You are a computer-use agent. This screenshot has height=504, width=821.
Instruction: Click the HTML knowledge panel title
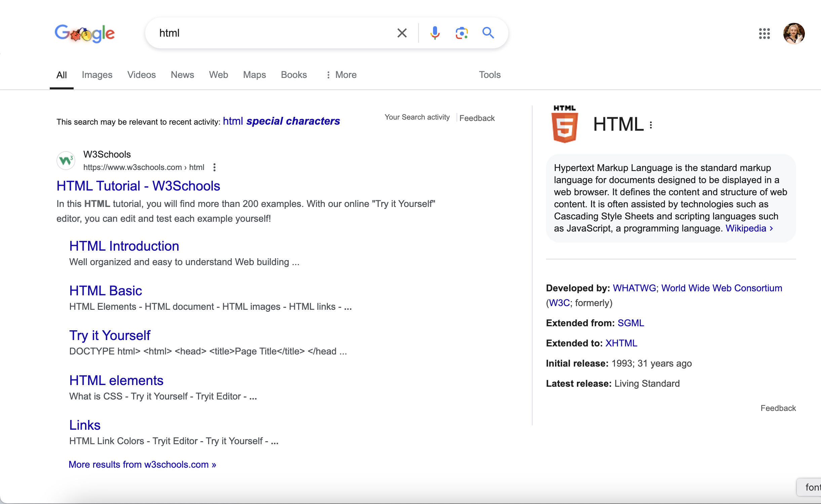click(618, 124)
